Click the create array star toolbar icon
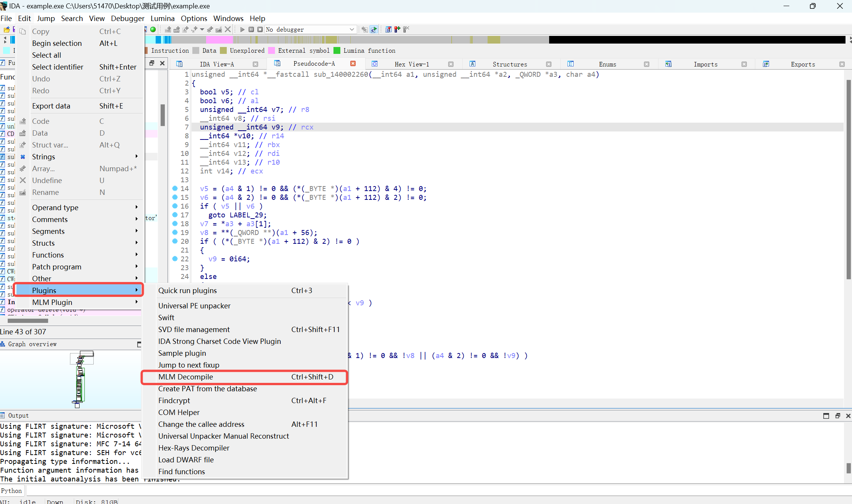Screen dimensions: 852x504 pos(210,29)
